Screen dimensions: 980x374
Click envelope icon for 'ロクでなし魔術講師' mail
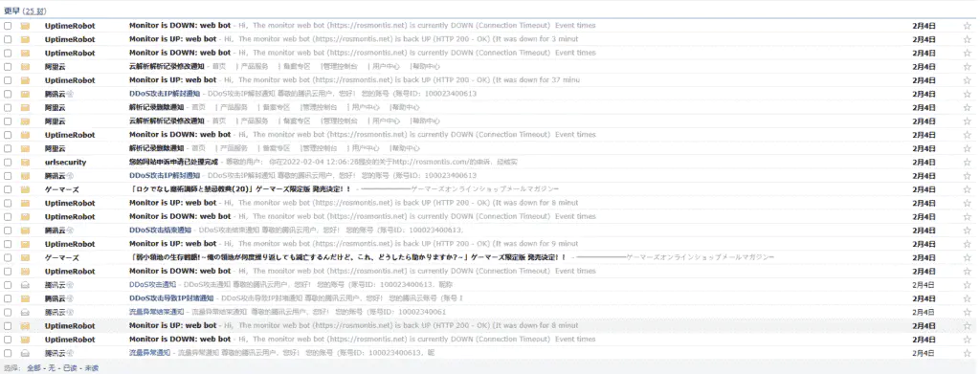(x=26, y=189)
